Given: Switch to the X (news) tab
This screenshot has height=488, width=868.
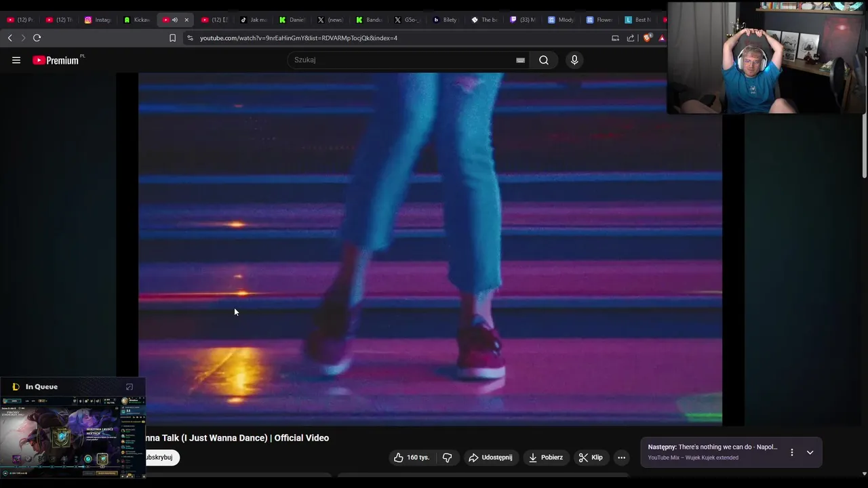Looking at the screenshot, I should coord(332,20).
